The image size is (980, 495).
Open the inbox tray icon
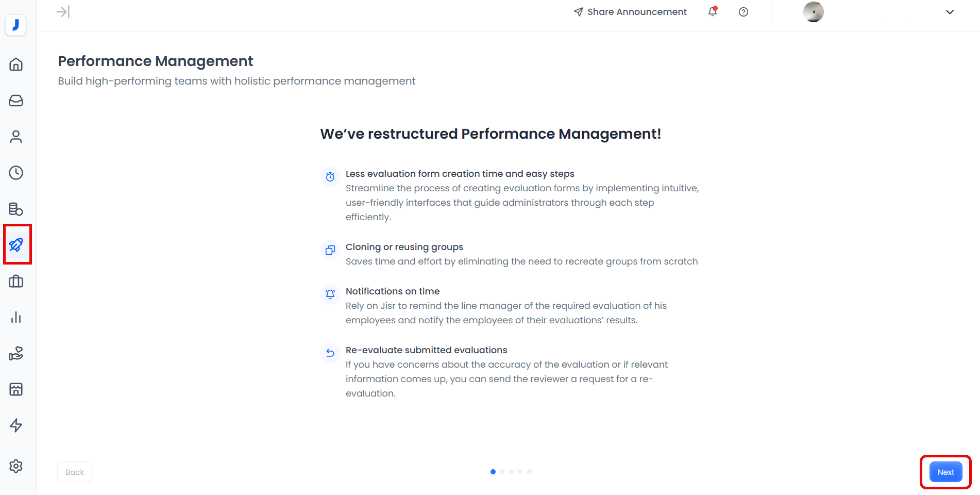point(16,101)
